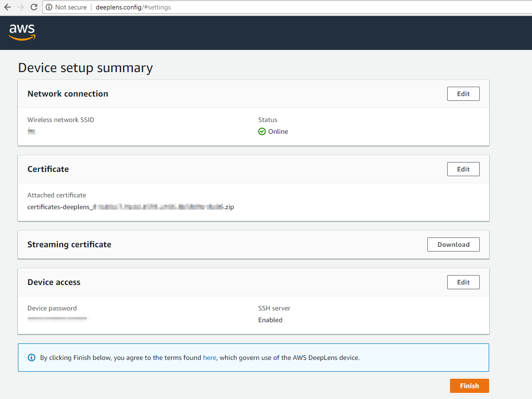
Task: Click the Not secure site info icon
Action: (49, 7)
